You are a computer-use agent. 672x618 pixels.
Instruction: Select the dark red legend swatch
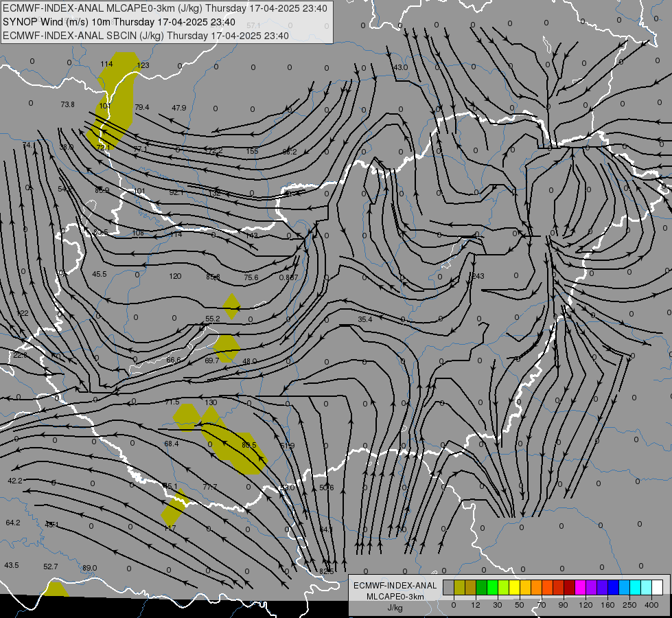click(x=569, y=588)
